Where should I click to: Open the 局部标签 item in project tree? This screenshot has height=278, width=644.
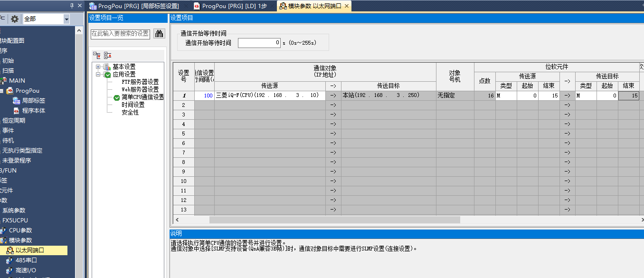33,100
